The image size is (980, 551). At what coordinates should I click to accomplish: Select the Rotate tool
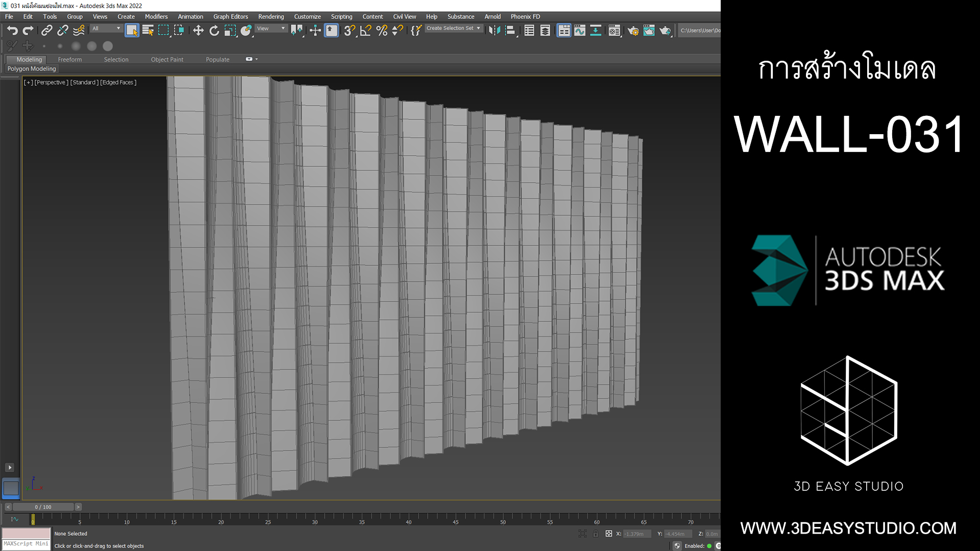214,31
